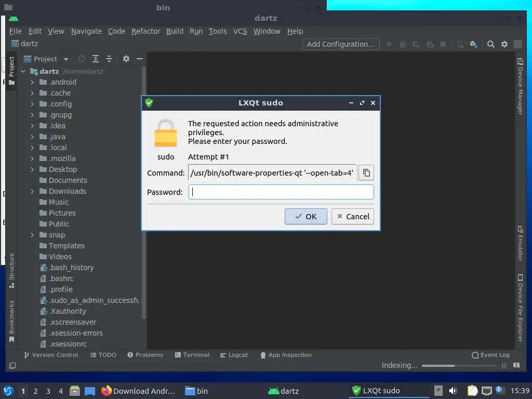Hide the Project panel with minus icon
Viewport: 532px width, 399px height.
tap(139, 59)
